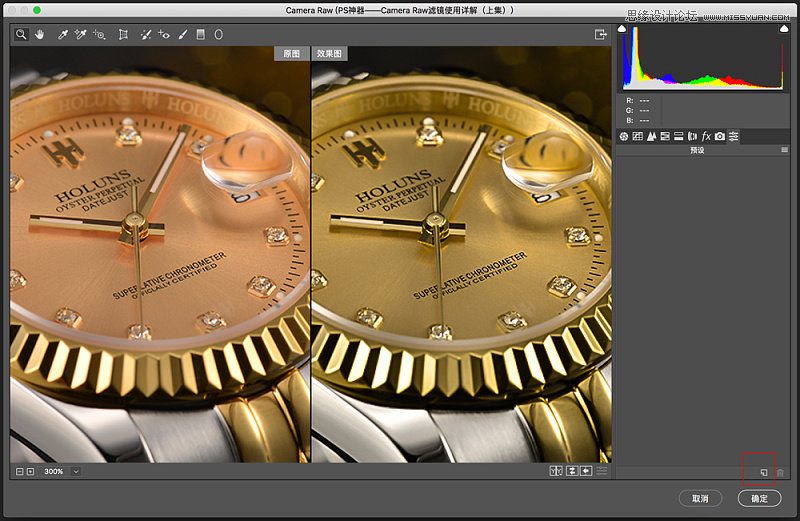Click the new preset icon
800x521 pixels.
pyautogui.click(x=763, y=473)
